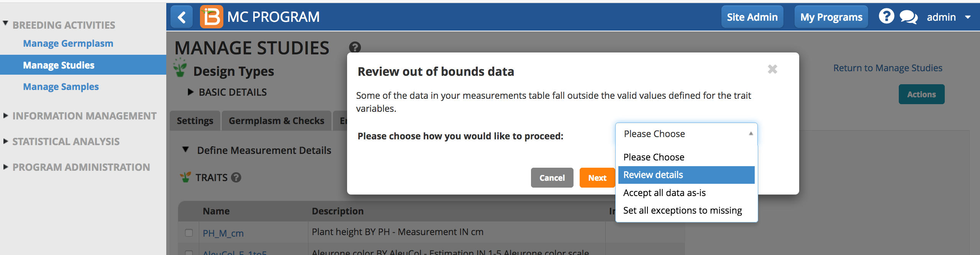Select Review details option
This screenshot has width=980, height=255.
(686, 175)
